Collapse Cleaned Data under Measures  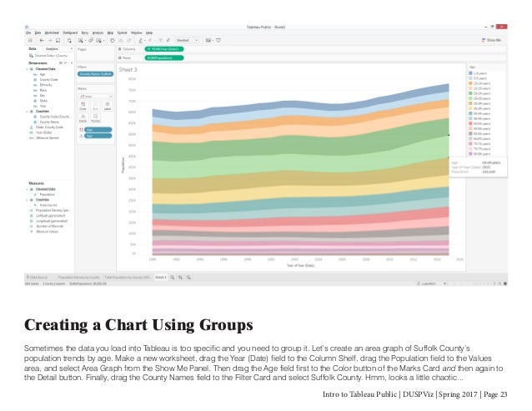28,189
